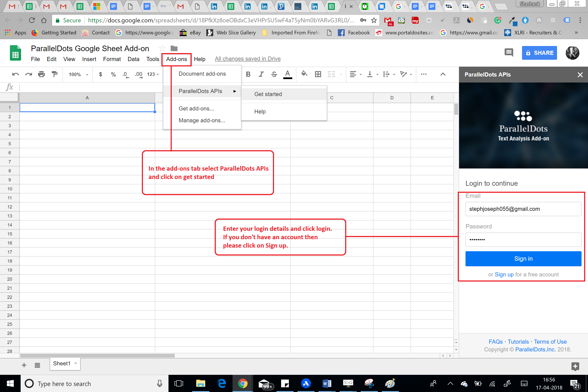
Task: Open the print dialog
Action: pyautogui.click(x=41, y=74)
